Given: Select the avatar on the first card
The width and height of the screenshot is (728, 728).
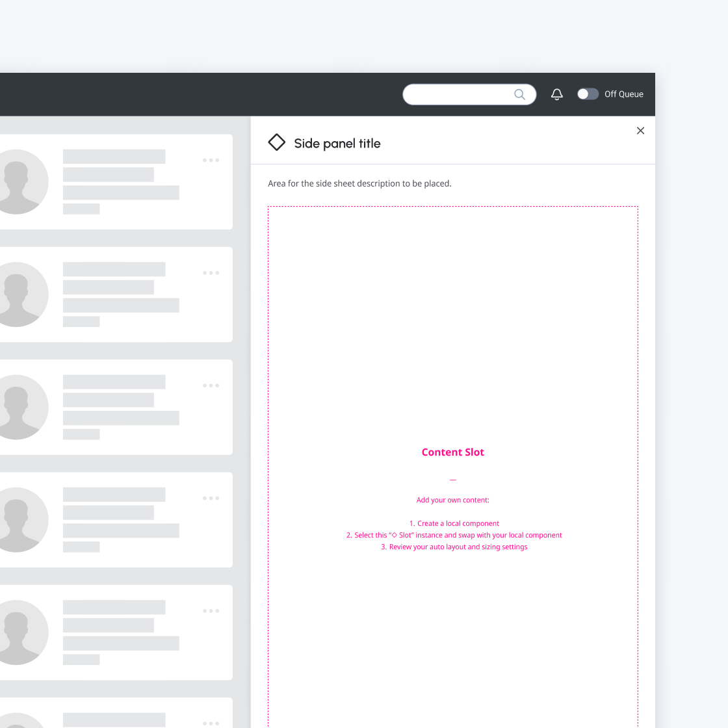Looking at the screenshot, I should pyautogui.click(x=18, y=182).
